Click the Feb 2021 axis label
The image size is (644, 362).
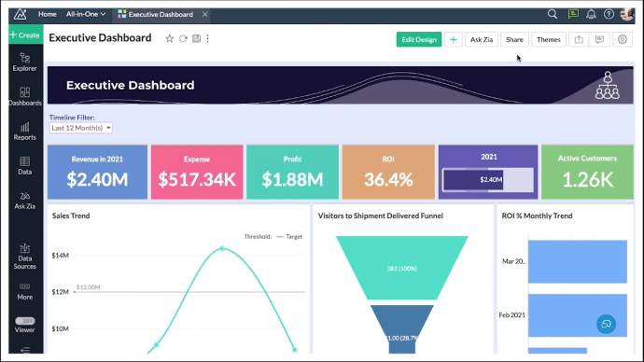tap(511, 315)
